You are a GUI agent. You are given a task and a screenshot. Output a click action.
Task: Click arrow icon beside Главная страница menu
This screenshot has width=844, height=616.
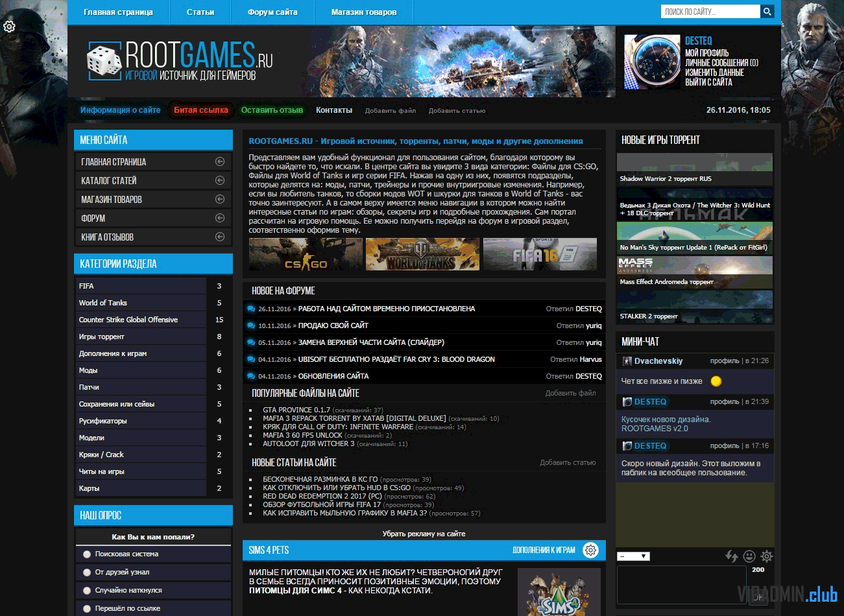pyautogui.click(x=220, y=161)
